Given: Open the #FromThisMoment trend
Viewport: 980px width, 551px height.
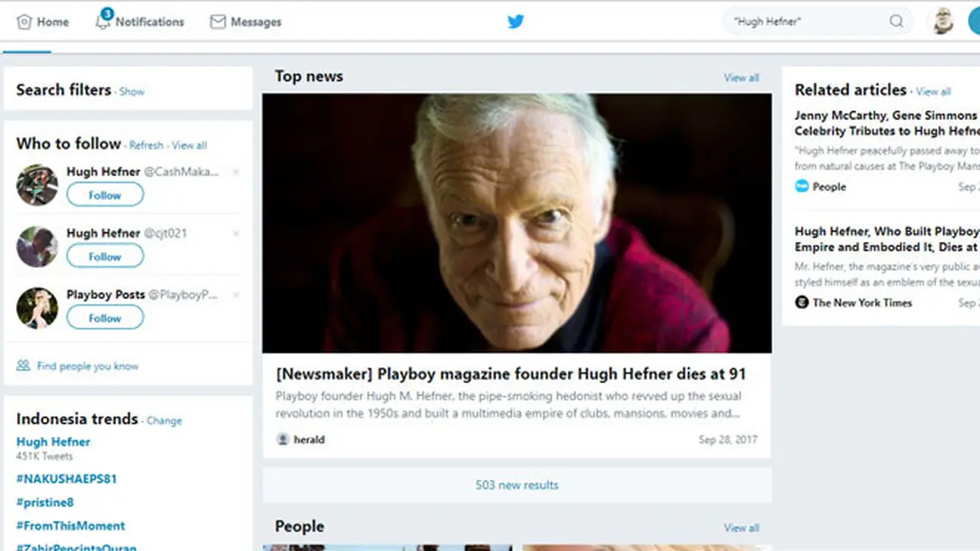Looking at the screenshot, I should pos(70,526).
